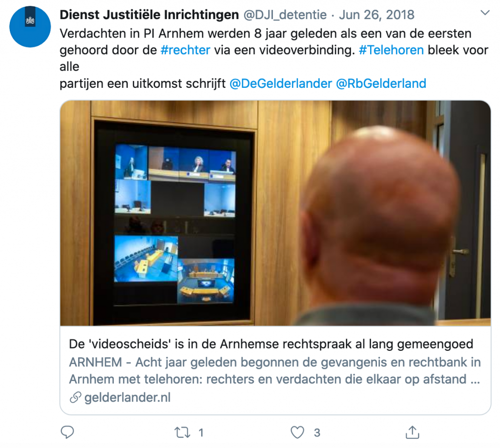
Task: Click the link chain icon beside gelderlander.nl
Action: click(x=75, y=397)
